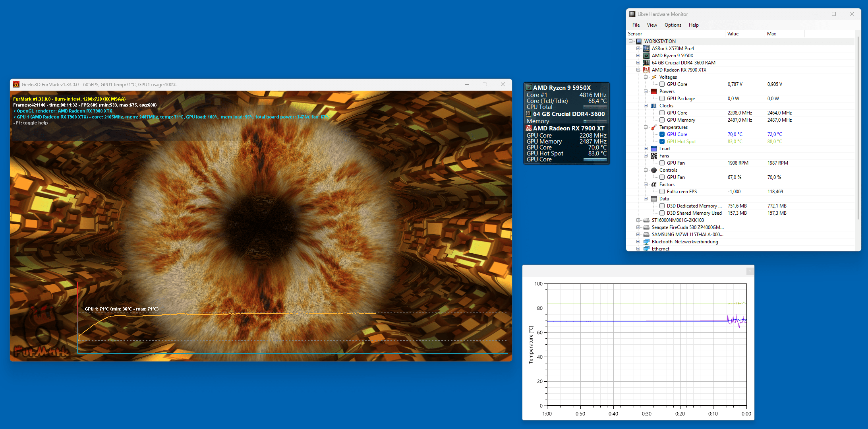Click the Sensor column header
868x429 pixels.
(x=676, y=34)
